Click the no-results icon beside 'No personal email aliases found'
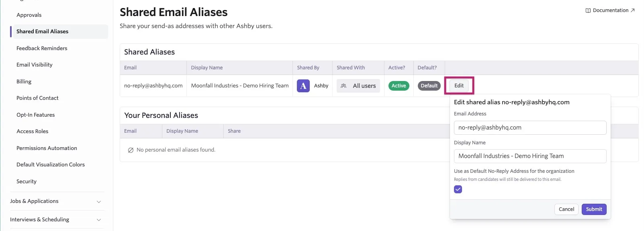The height and width of the screenshot is (231, 644). (131, 150)
